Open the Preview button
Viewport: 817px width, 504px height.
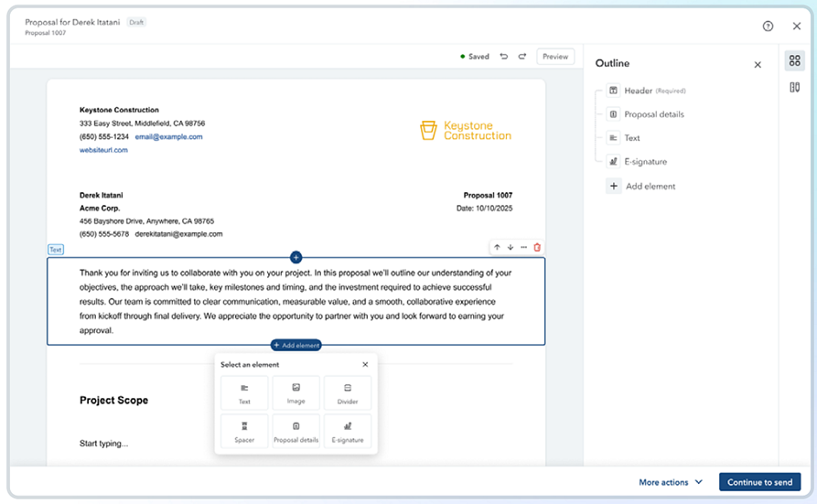[x=555, y=57]
